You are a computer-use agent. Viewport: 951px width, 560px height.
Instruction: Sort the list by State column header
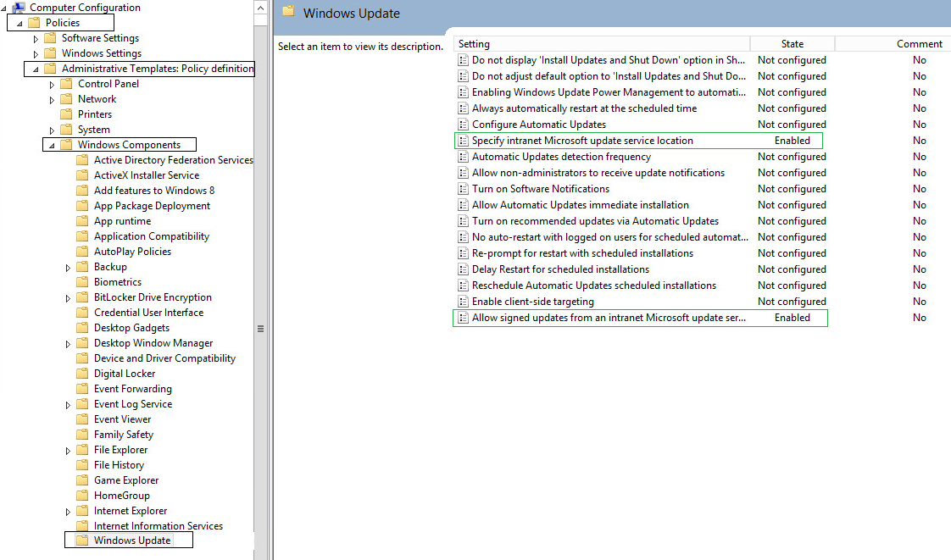792,44
